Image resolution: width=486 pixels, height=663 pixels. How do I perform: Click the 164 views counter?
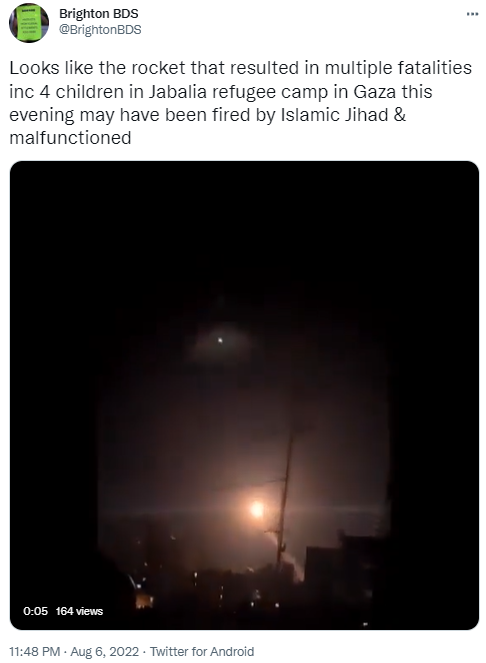pyautogui.click(x=79, y=611)
